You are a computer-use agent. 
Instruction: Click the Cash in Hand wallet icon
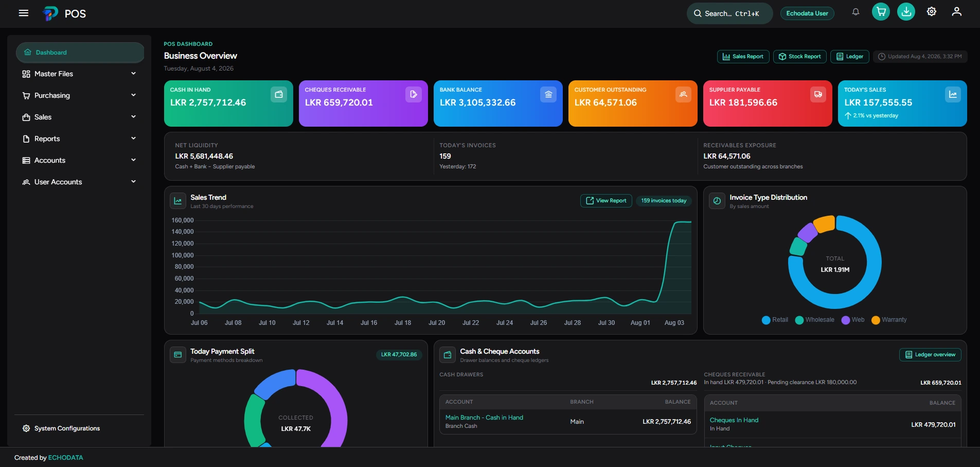279,94
